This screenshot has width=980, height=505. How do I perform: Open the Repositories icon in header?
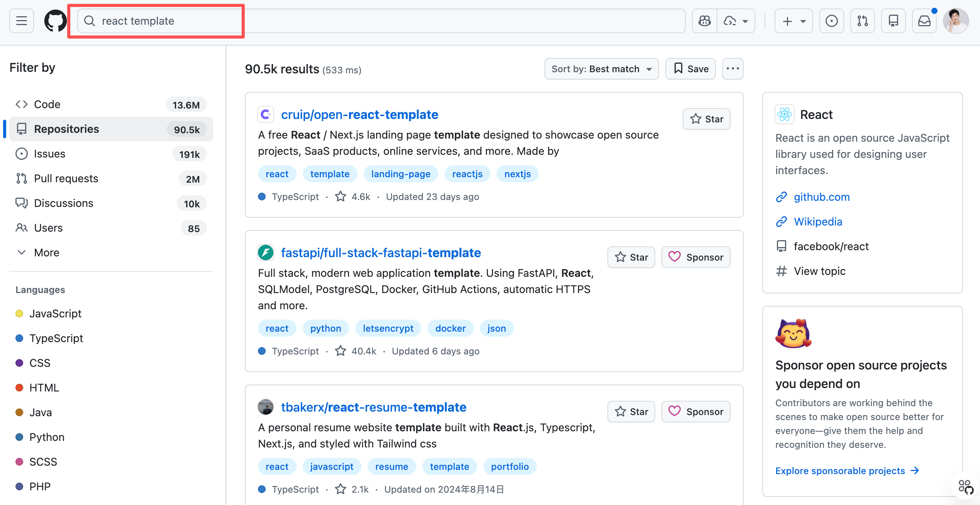tap(893, 21)
